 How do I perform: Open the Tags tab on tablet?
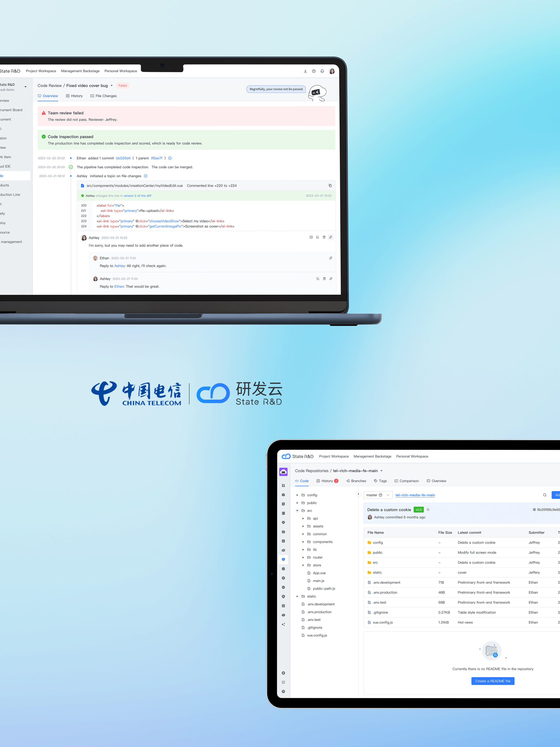click(380, 481)
